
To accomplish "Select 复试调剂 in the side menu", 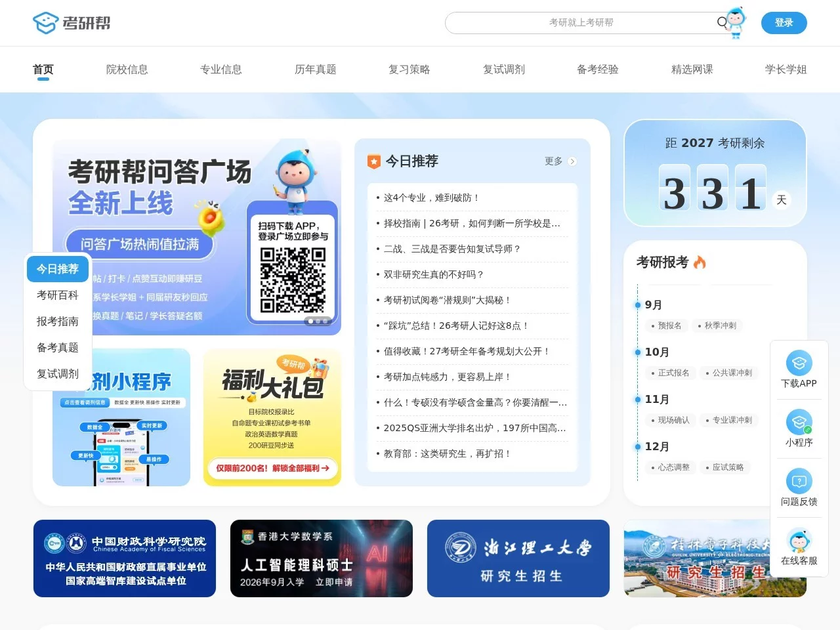I will coord(58,374).
